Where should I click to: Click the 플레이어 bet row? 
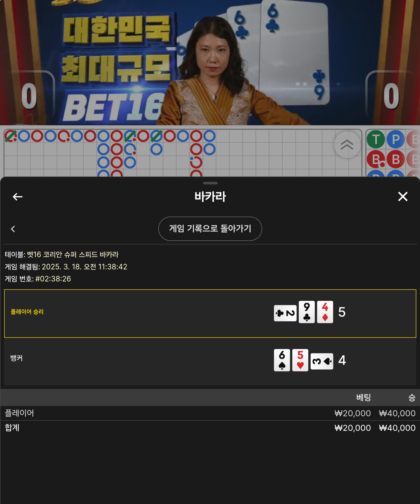pos(210,413)
